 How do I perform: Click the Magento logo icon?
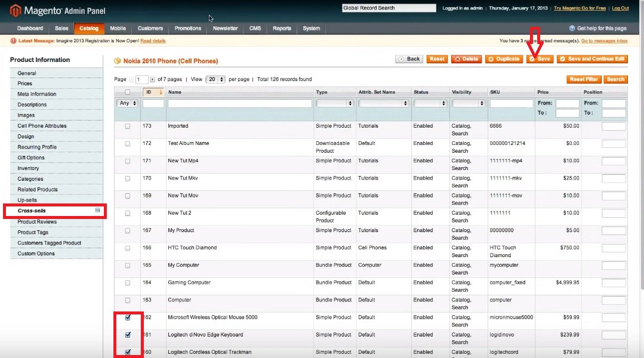[15, 10]
